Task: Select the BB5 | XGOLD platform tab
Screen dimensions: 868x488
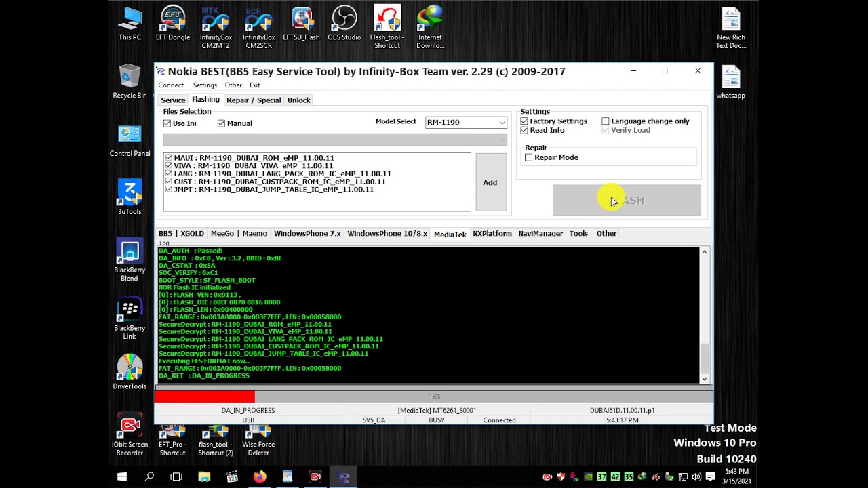Action: tap(181, 234)
